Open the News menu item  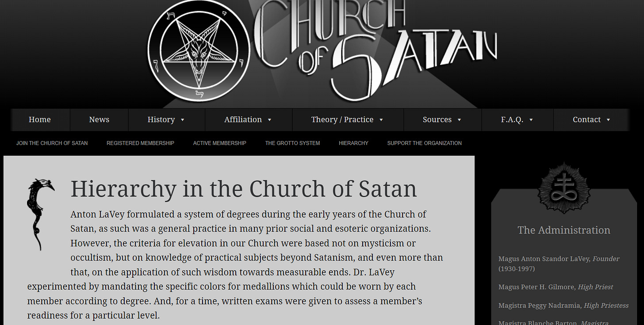point(99,120)
